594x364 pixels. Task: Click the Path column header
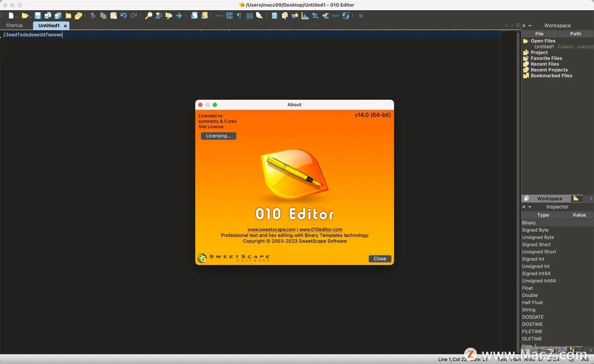576,34
